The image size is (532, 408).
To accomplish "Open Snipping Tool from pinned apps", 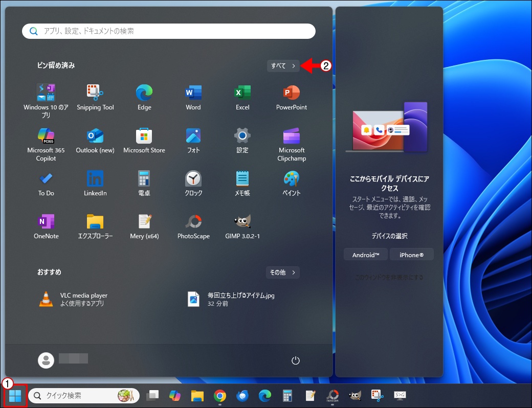I will pyautogui.click(x=95, y=97).
